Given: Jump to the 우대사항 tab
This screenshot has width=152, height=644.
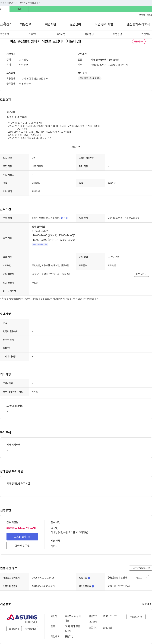Looking at the screenshot, I should pyautogui.click(x=61, y=34).
